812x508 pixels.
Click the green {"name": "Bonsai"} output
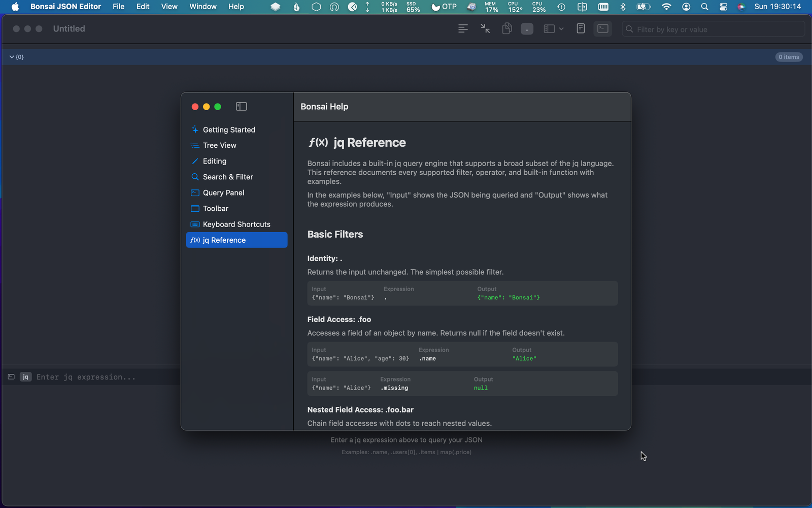coord(509,298)
